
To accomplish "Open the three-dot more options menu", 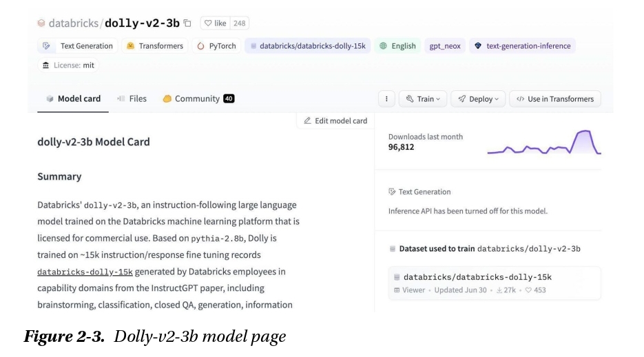I will (386, 99).
